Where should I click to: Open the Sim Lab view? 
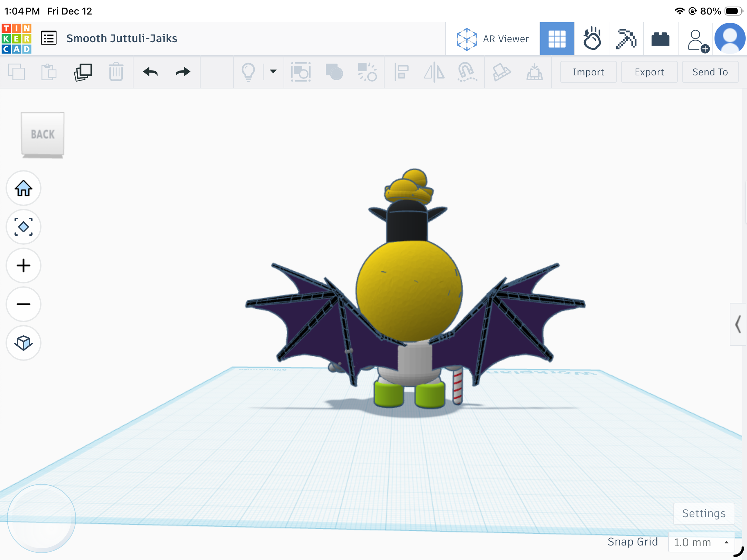click(x=592, y=39)
